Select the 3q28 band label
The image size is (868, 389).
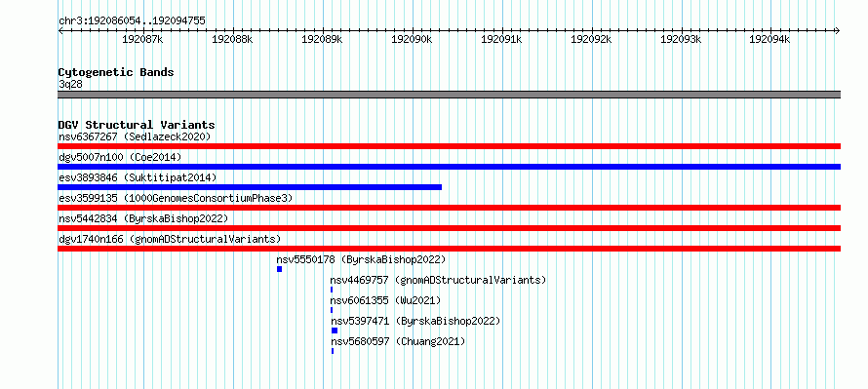click(x=70, y=84)
